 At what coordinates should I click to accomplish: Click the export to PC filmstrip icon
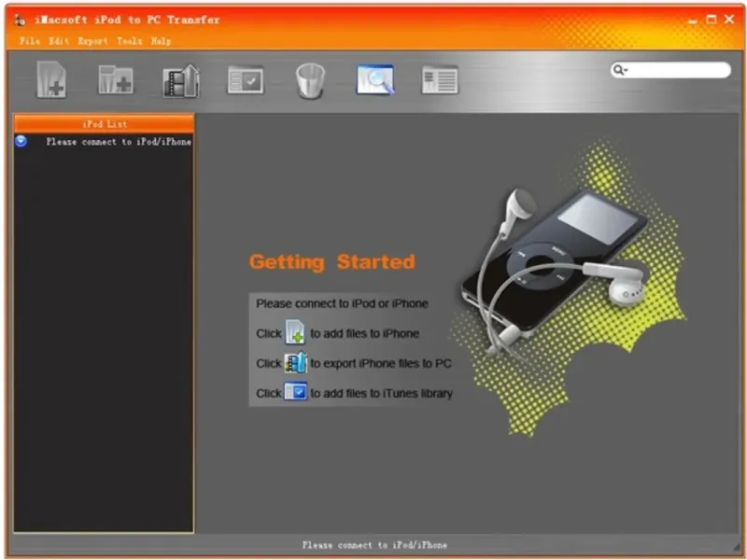(x=181, y=80)
